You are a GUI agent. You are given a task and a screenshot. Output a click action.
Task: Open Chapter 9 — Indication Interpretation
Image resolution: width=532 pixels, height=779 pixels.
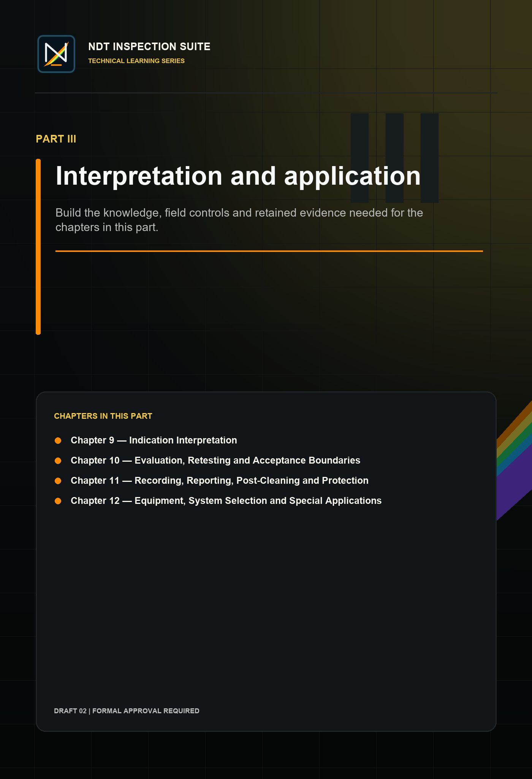(x=154, y=440)
